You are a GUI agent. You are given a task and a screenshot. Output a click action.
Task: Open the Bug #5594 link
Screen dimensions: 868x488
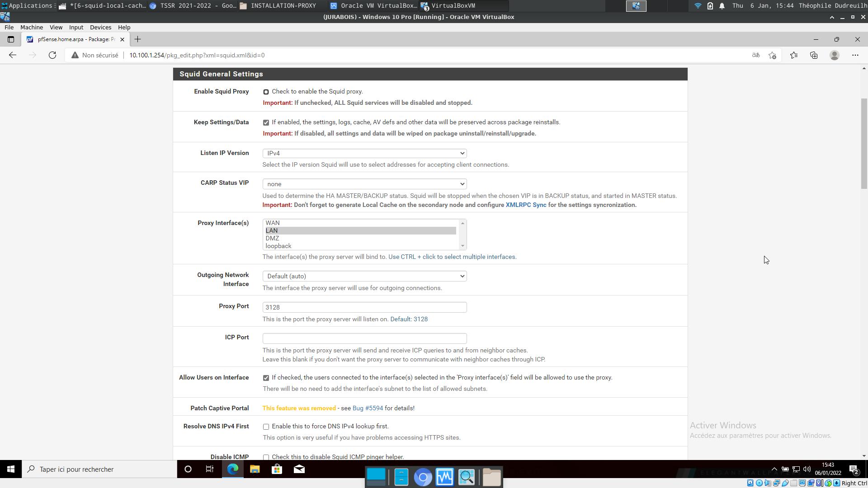(368, 408)
